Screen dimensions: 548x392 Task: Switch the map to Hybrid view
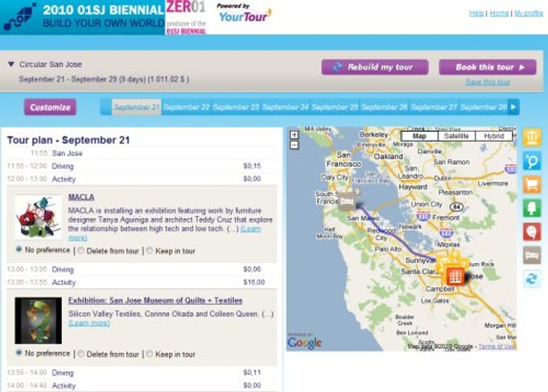pyautogui.click(x=494, y=136)
